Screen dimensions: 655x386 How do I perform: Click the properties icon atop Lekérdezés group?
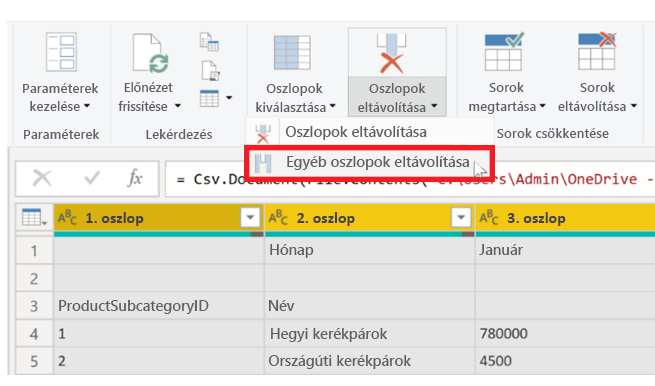pos(209,42)
